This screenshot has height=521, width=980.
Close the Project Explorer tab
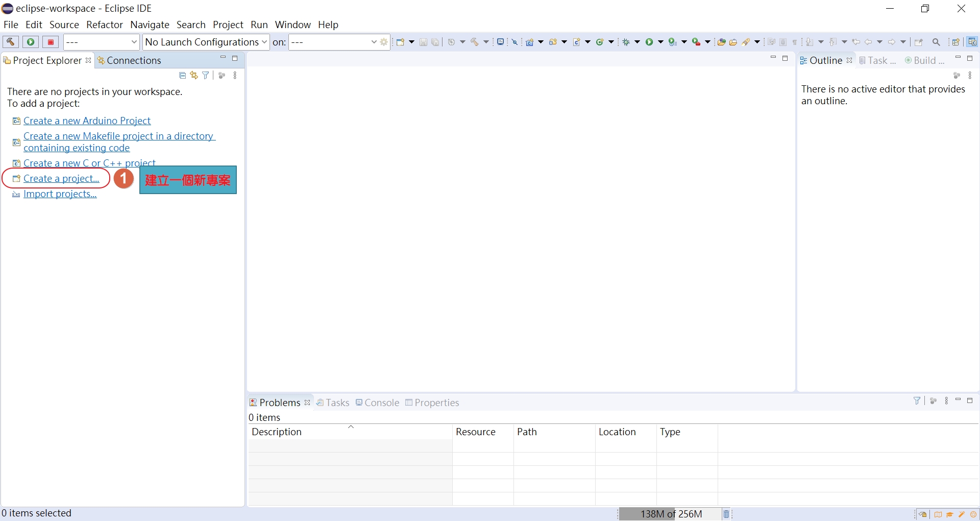pos(88,60)
